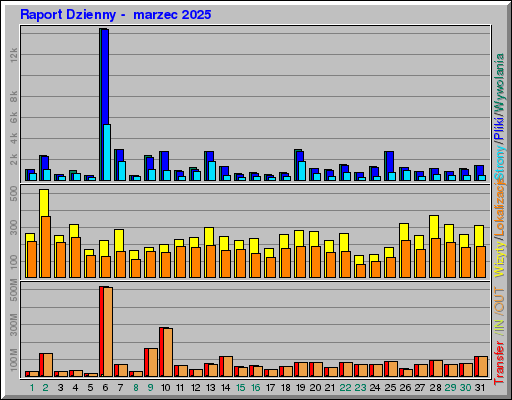Click day label "16" on the axis

(255, 388)
